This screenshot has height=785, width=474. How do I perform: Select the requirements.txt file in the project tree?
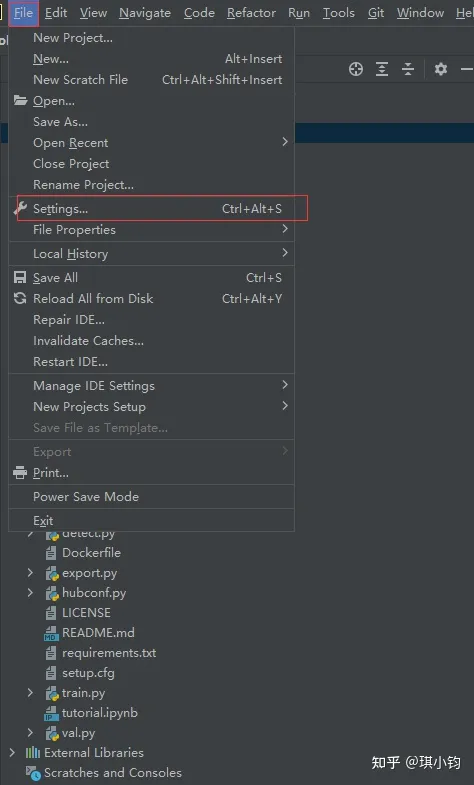(x=109, y=653)
